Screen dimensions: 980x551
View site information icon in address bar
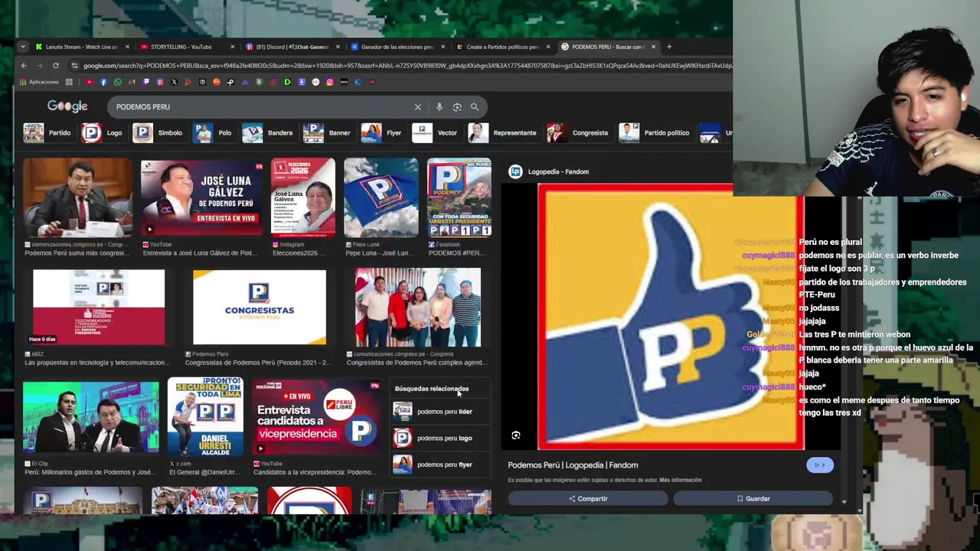74,66
